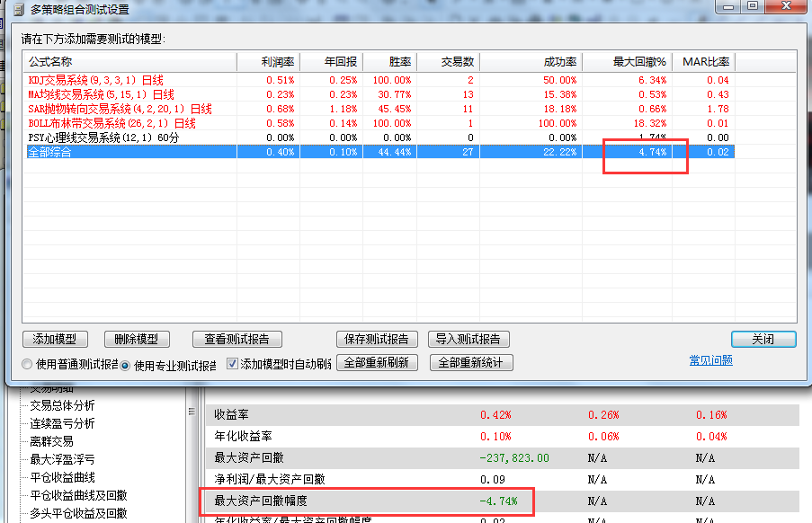
Task: Sort by 利润率 column header
Action: 268,62
